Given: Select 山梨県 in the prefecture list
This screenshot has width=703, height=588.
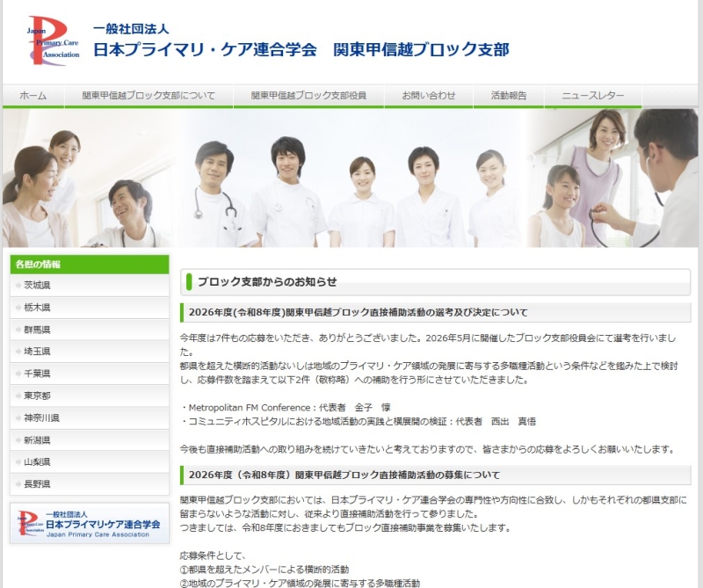Looking at the screenshot, I should pyautogui.click(x=90, y=462).
